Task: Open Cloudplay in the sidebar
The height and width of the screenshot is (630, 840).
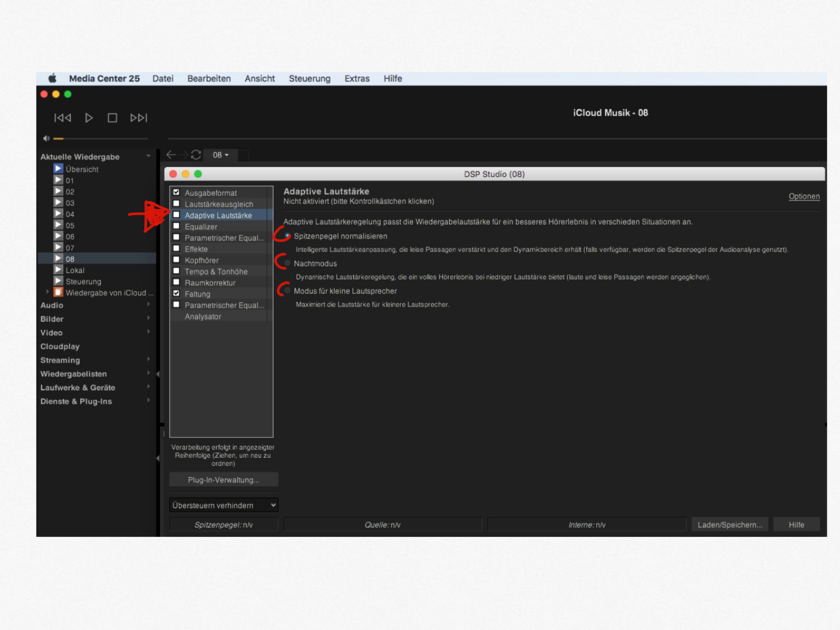Action: click(x=60, y=347)
